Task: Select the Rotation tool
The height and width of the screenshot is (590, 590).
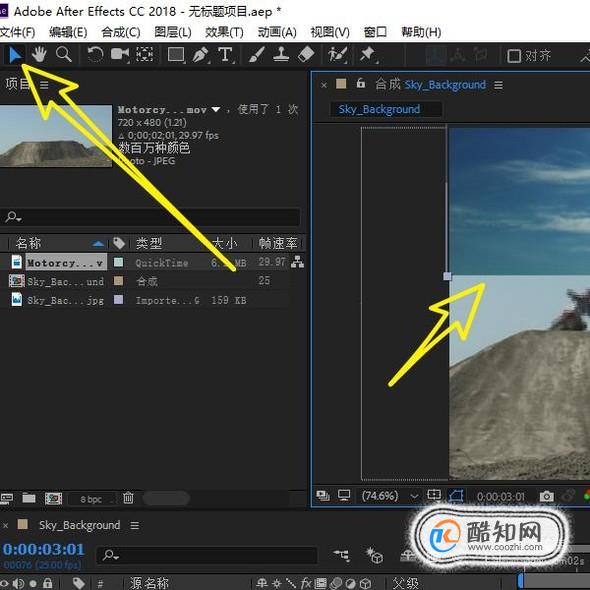Action: click(95, 55)
